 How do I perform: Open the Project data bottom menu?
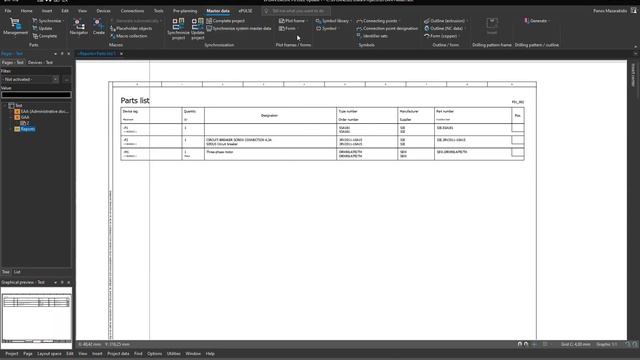(118, 353)
